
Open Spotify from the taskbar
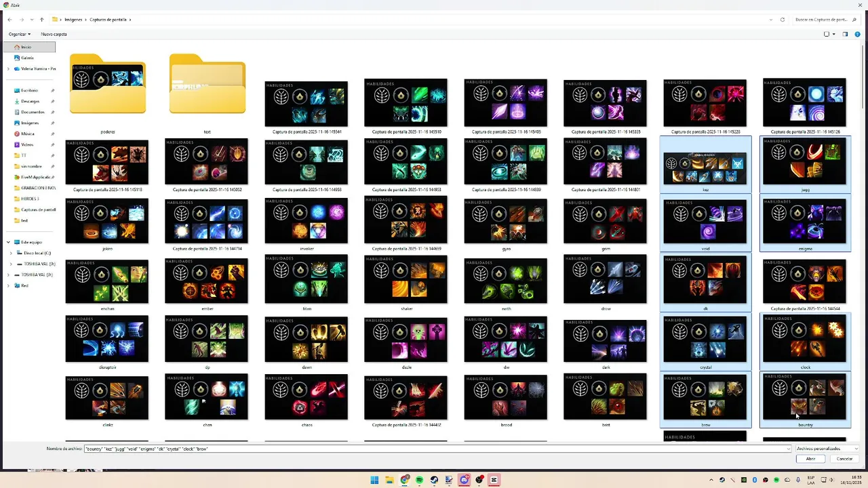[419, 480]
